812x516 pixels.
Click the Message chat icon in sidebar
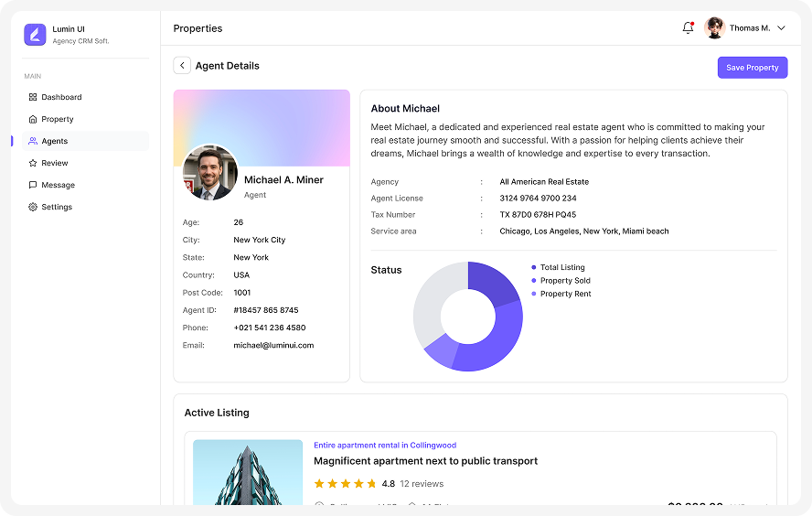point(33,185)
